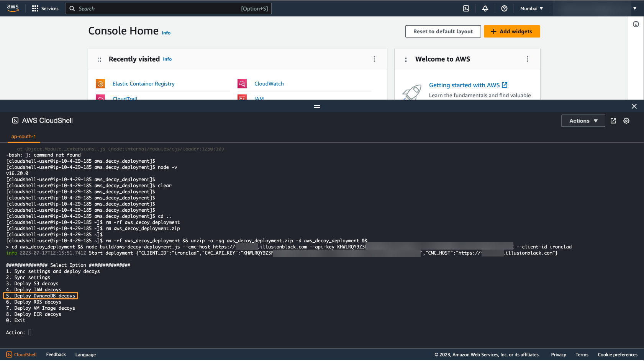Screen dimensions: 644x361
Task: Open the Actions dropdown in CloudShell
Action: click(x=583, y=121)
